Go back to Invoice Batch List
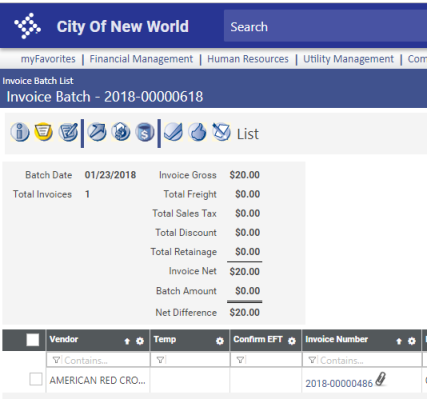 [x=38, y=81]
